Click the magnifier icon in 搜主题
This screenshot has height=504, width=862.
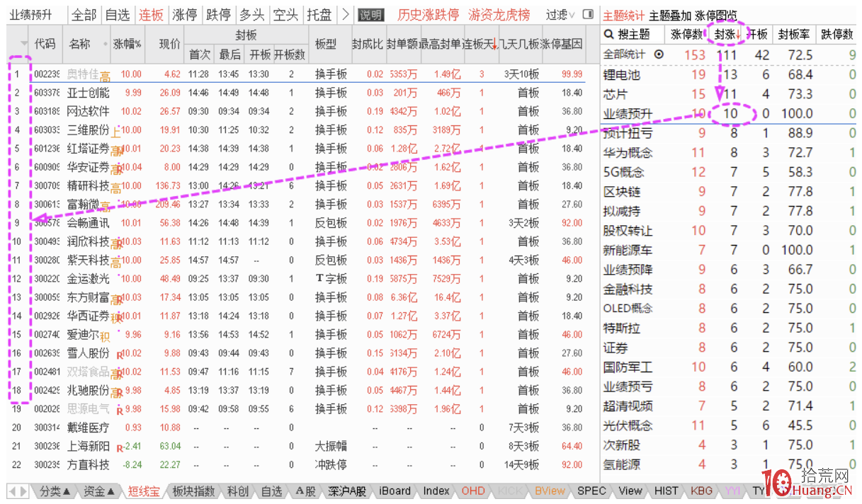point(608,34)
